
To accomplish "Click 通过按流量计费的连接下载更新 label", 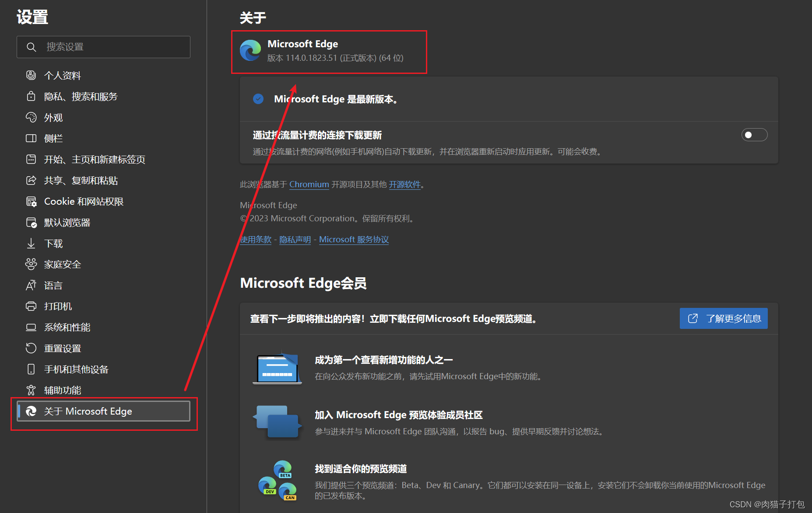I will (317, 135).
